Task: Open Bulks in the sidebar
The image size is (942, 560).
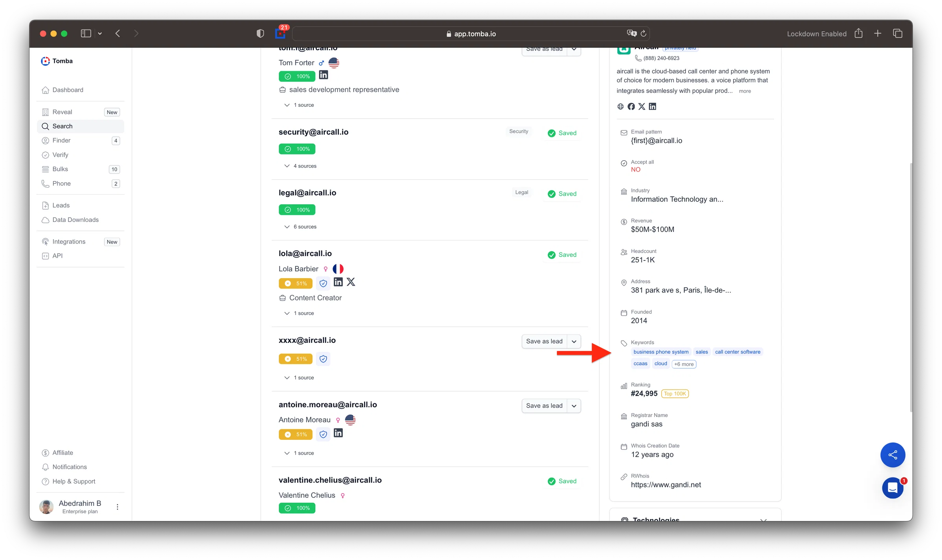Action: (80, 169)
